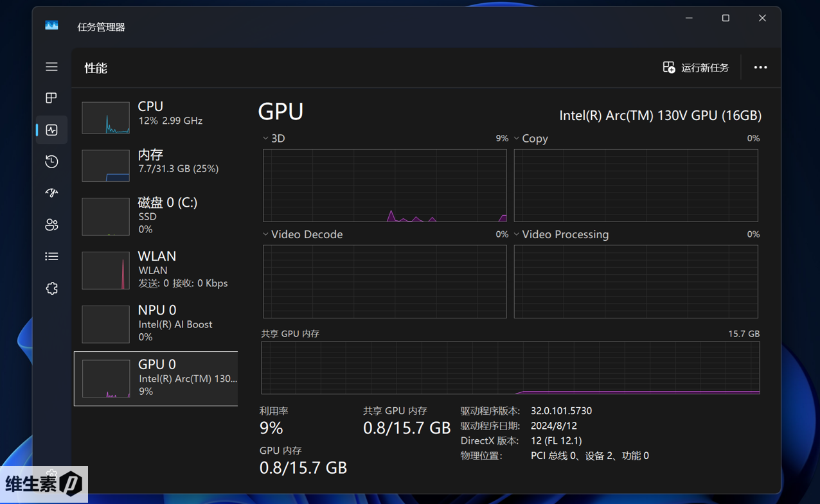Switch to the Processes page icon

(x=51, y=98)
